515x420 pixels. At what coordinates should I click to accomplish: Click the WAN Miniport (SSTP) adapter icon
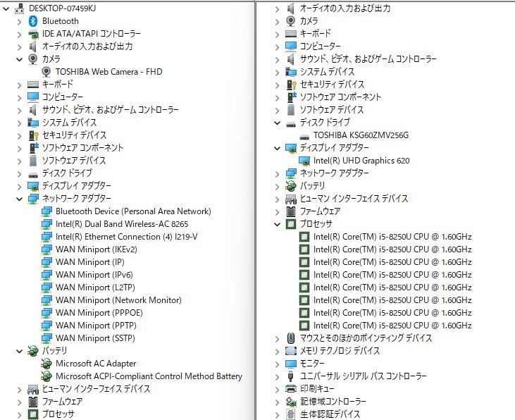click(46, 338)
